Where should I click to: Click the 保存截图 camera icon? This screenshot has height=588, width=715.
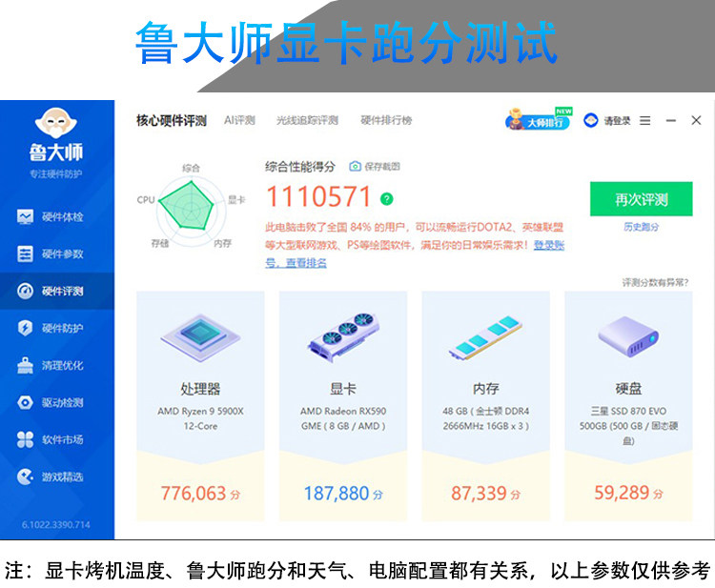pyautogui.click(x=355, y=167)
